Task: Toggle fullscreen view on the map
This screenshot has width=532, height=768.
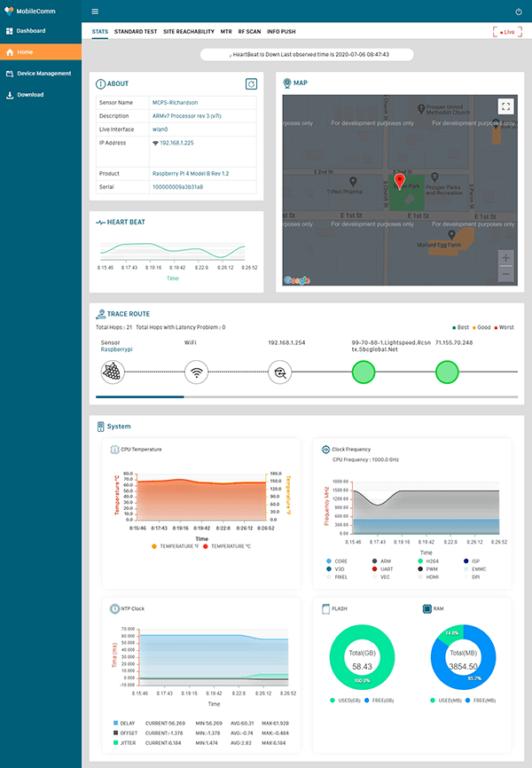Action: [505, 106]
